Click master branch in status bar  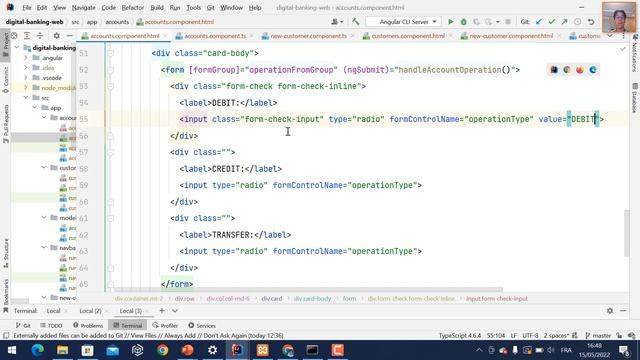[x=598, y=336]
